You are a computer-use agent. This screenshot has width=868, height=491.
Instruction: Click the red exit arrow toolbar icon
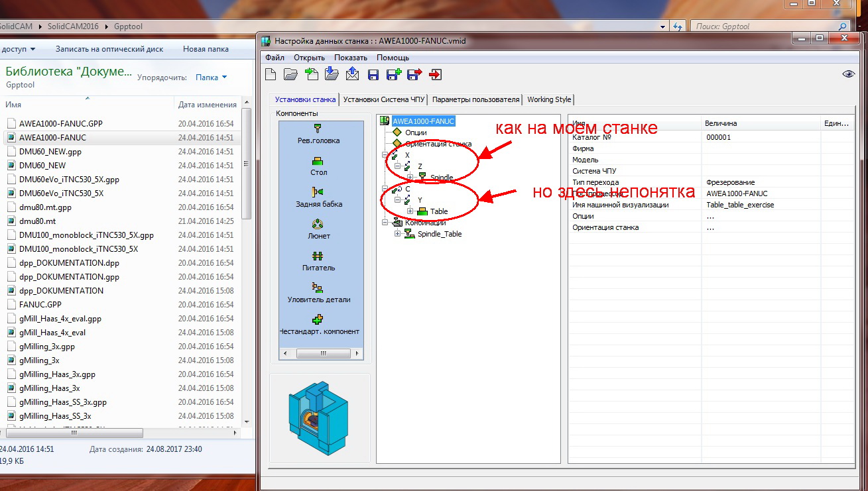point(435,74)
